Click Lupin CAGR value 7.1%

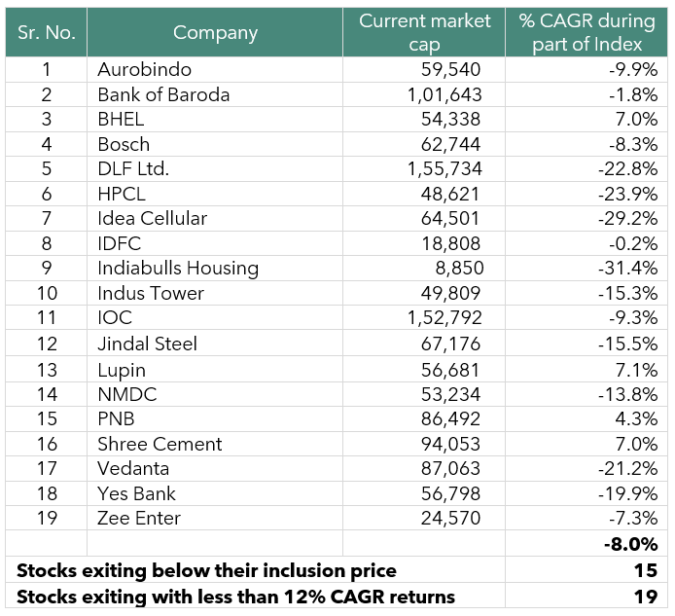click(636, 370)
